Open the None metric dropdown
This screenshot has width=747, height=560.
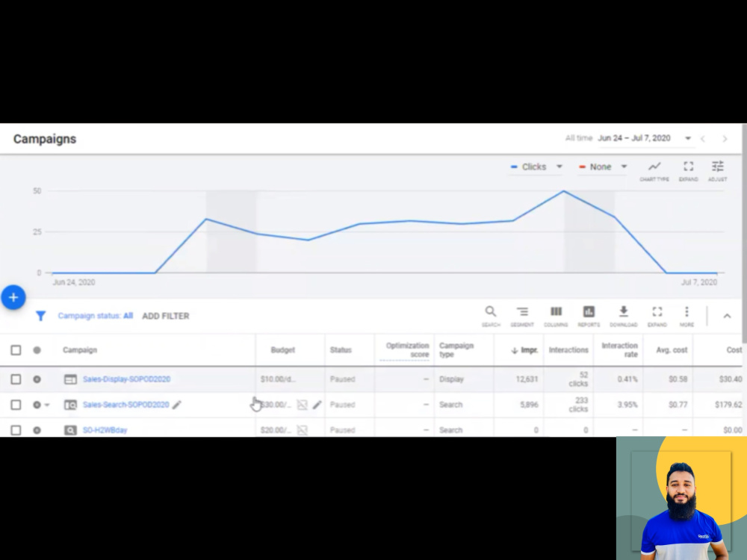602,167
